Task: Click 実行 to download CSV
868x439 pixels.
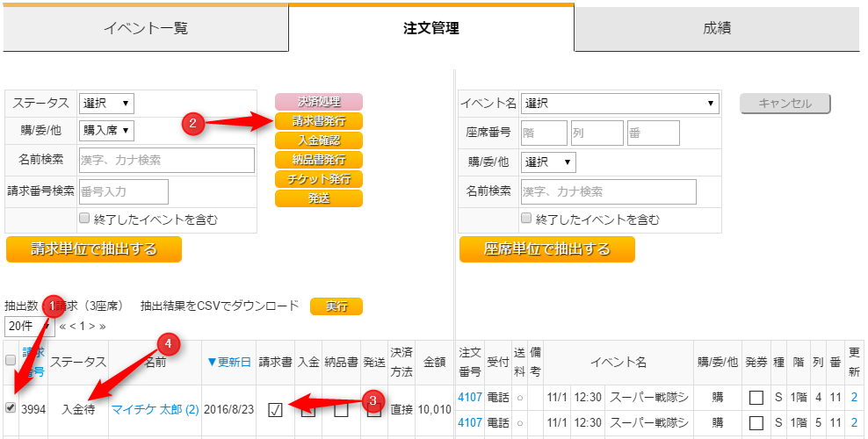Action: [336, 306]
